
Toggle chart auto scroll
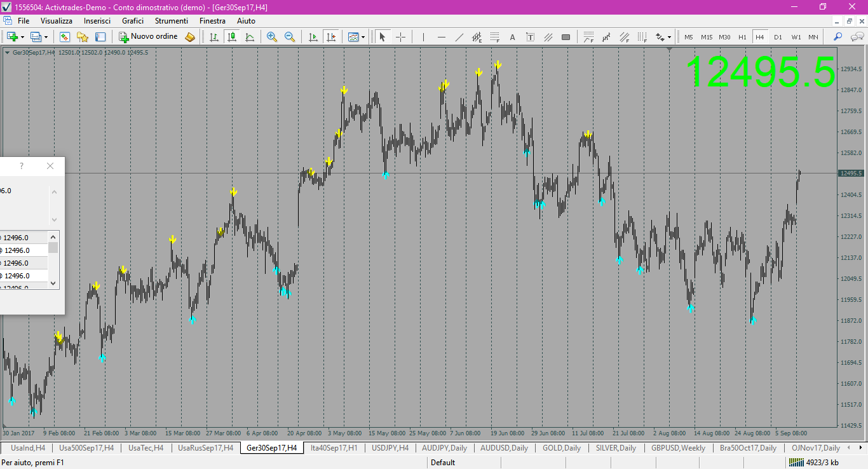pos(313,37)
